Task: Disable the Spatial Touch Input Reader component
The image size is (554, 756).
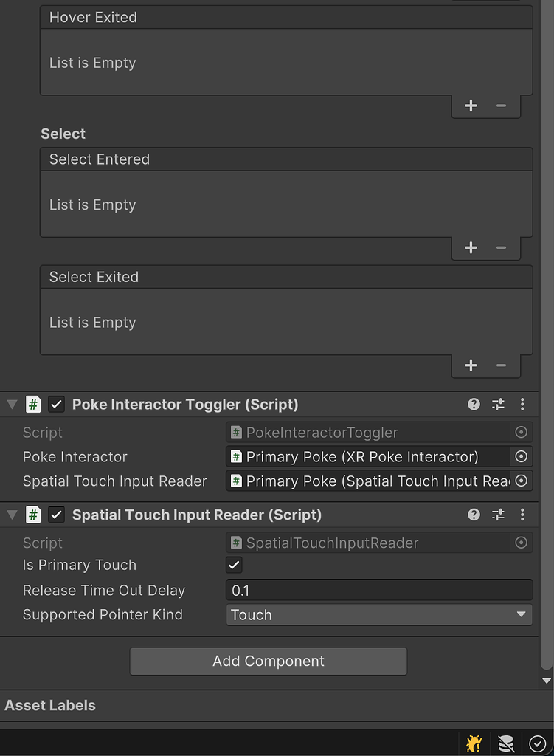Action: [x=56, y=515]
